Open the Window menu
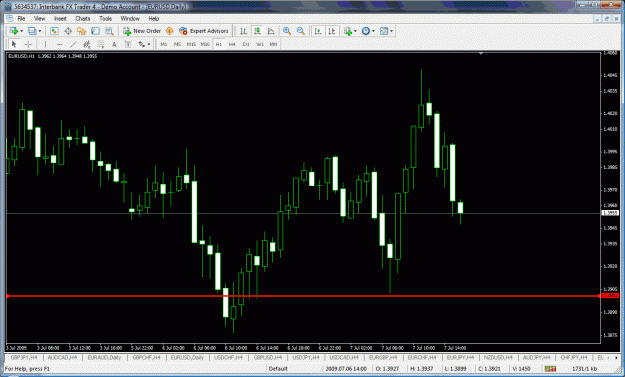 [130, 19]
